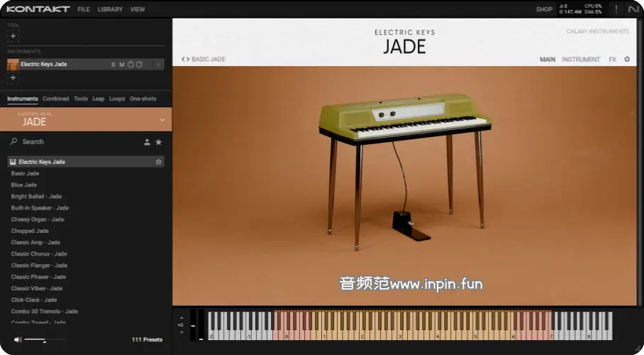This screenshot has width=644, height=355.
Task: Open the Jade settings gear icon
Action: point(627,59)
